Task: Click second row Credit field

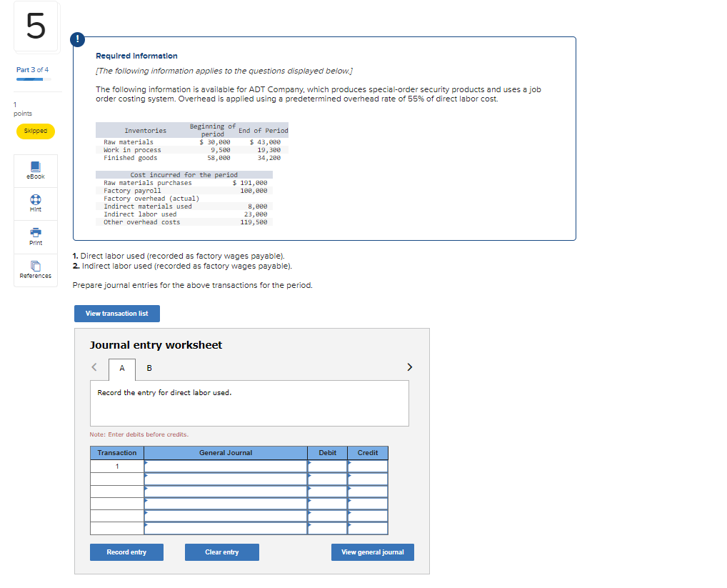Action: [x=368, y=479]
